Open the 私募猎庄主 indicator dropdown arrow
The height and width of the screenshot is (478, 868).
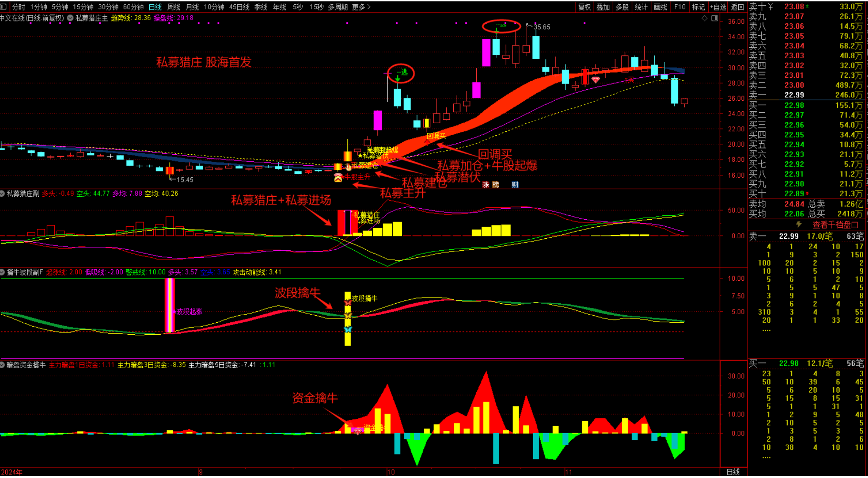pos(70,18)
